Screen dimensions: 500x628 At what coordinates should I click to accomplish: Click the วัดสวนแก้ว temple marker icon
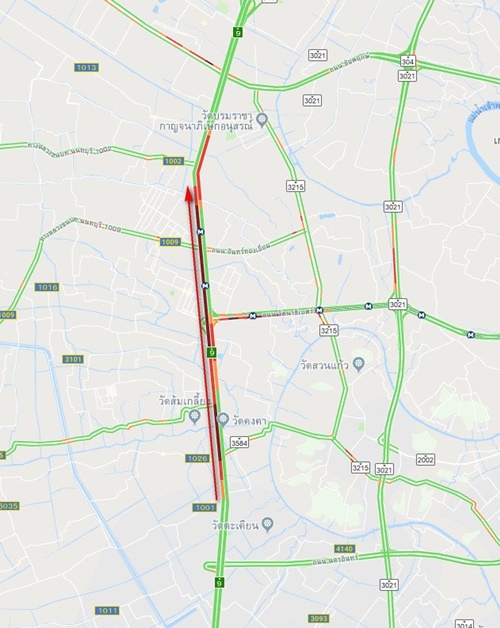(359, 364)
